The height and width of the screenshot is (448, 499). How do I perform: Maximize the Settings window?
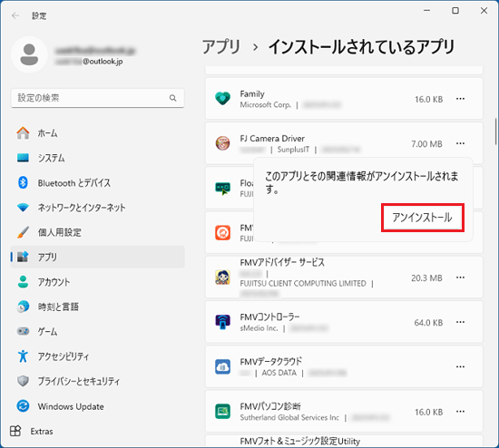(x=455, y=11)
